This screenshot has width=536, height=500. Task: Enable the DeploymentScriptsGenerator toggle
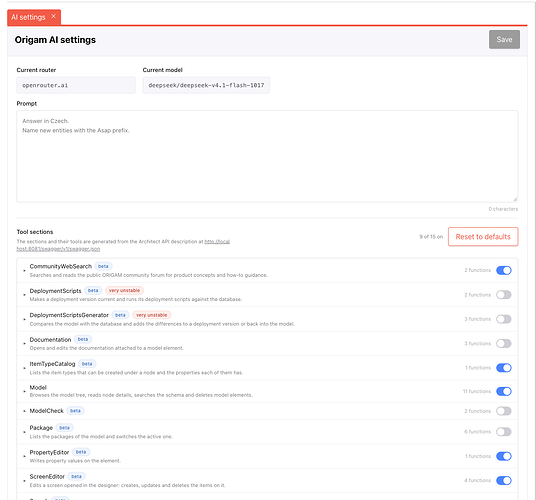coord(504,319)
